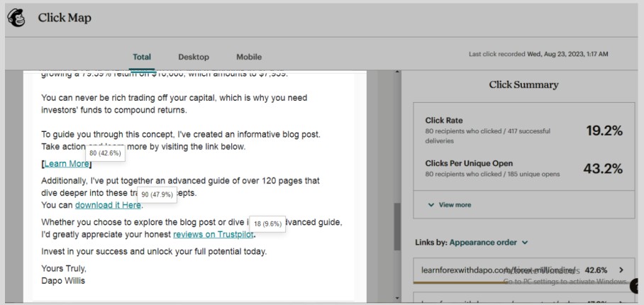Click the Click Summary heading
The height and width of the screenshot is (305, 644).
pyautogui.click(x=523, y=85)
